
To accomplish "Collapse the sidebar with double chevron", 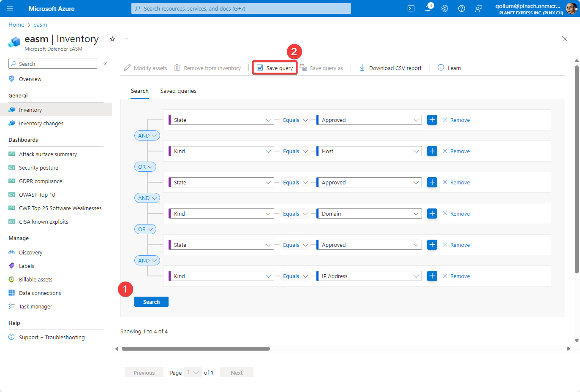I will (x=105, y=64).
